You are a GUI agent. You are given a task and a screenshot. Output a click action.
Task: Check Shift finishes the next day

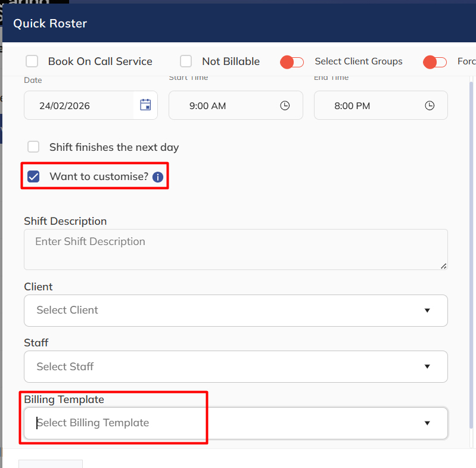pos(34,147)
